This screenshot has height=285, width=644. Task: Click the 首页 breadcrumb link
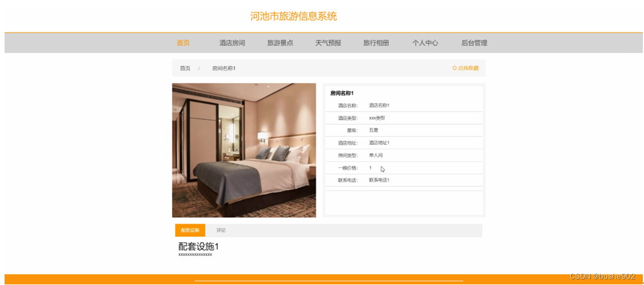185,68
